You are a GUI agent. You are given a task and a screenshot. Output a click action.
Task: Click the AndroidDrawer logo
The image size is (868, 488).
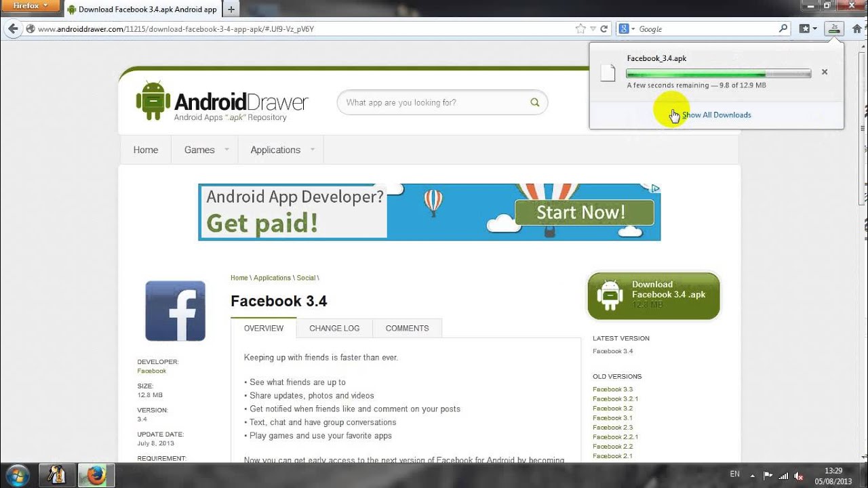pyautogui.click(x=222, y=102)
